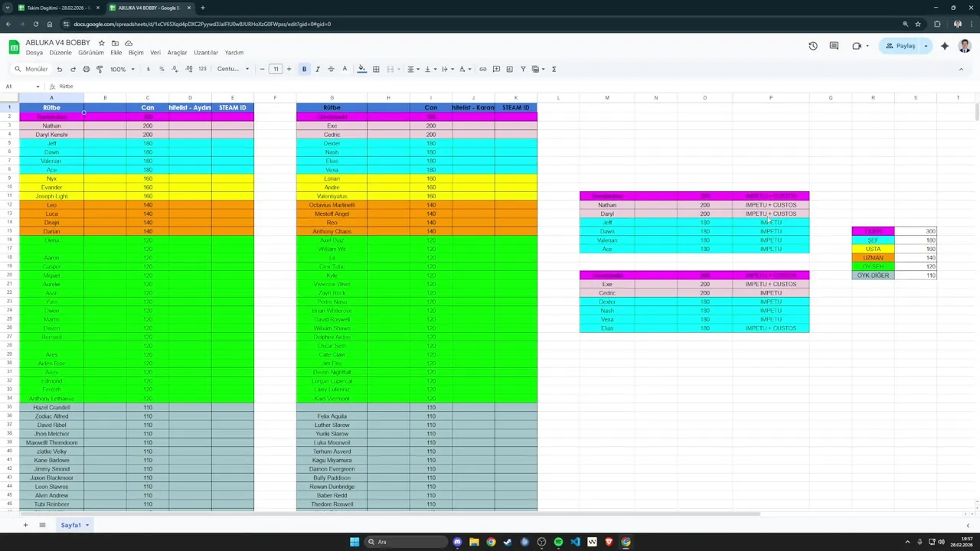The image size is (980, 551).
Task: Open Gemini sparkle icon
Action: pos(944,46)
